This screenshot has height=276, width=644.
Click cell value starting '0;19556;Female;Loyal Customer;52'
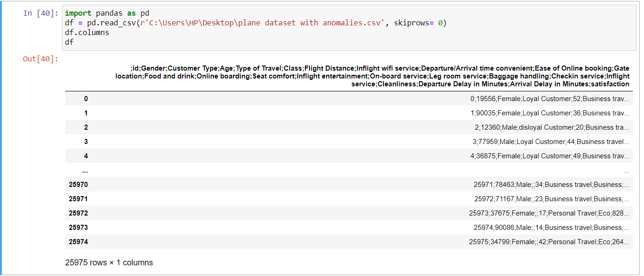550,99
